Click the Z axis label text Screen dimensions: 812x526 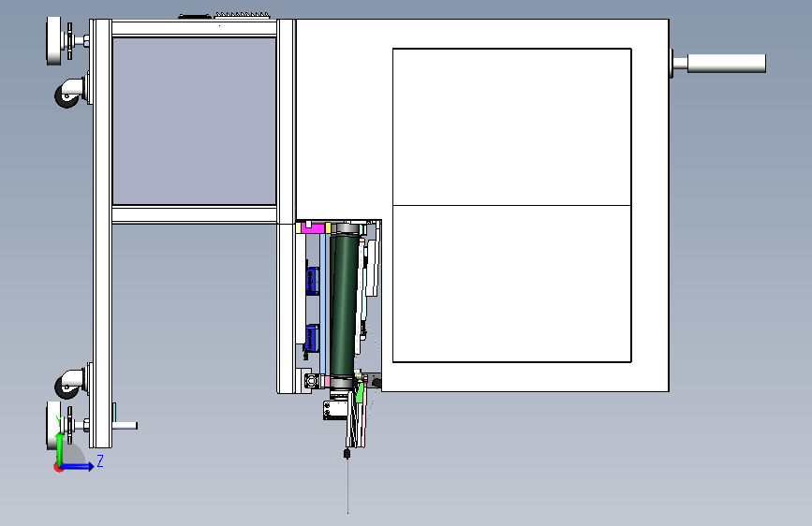click(x=100, y=460)
